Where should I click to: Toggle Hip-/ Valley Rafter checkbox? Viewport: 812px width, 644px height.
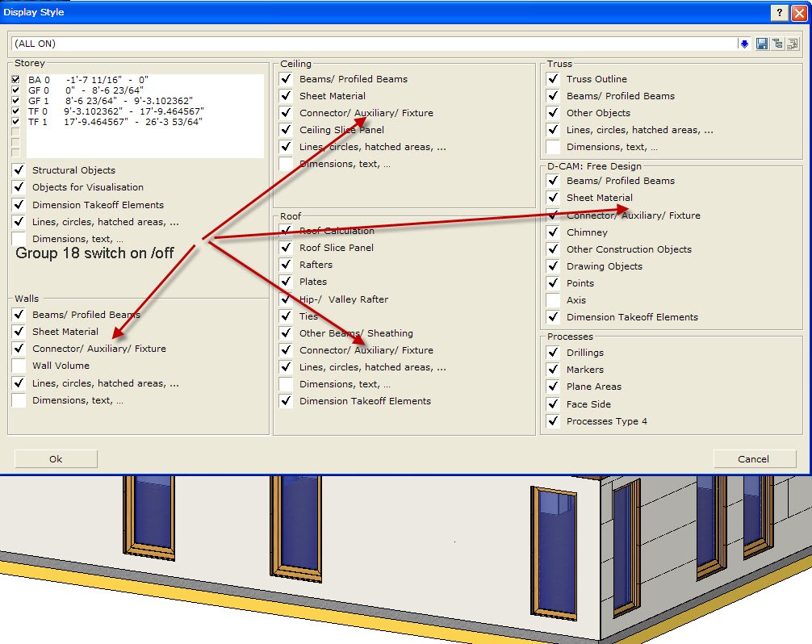point(286,299)
